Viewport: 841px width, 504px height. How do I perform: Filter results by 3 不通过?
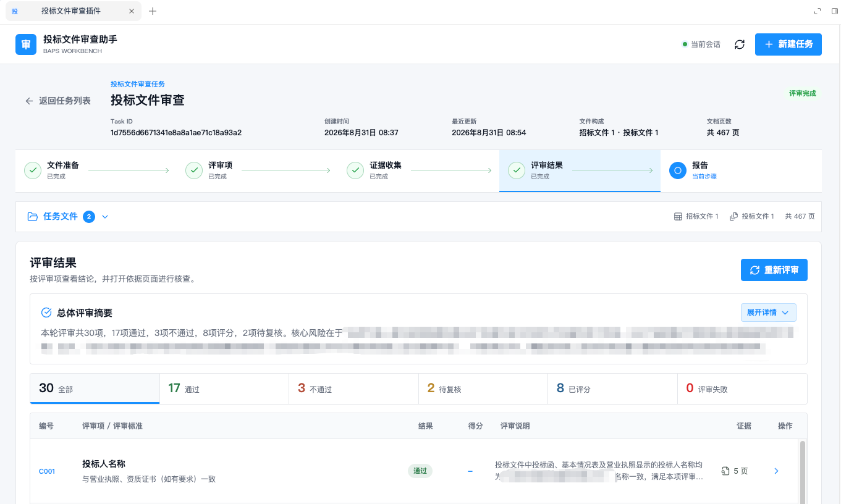(x=353, y=388)
